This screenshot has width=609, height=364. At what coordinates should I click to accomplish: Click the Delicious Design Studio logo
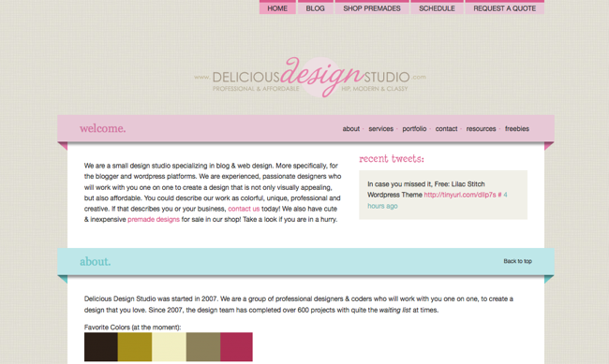pyautogui.click(x=310, y=78)
